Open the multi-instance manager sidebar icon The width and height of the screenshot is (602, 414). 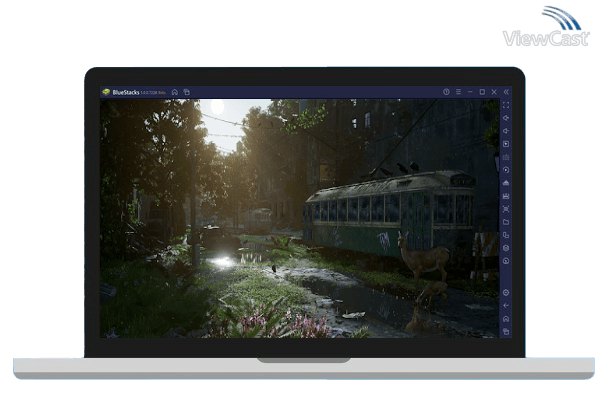pyautogui.click(x=506, y=235)
